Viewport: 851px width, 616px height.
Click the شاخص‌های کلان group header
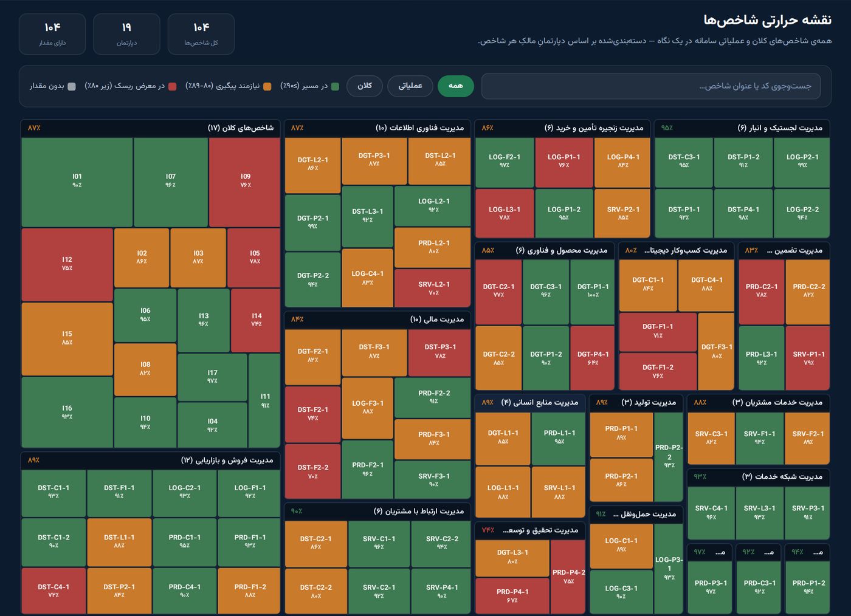pos(150,128)
